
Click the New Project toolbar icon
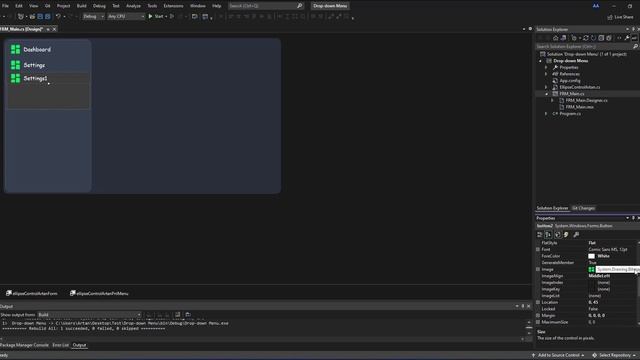[x=20, y=16]
